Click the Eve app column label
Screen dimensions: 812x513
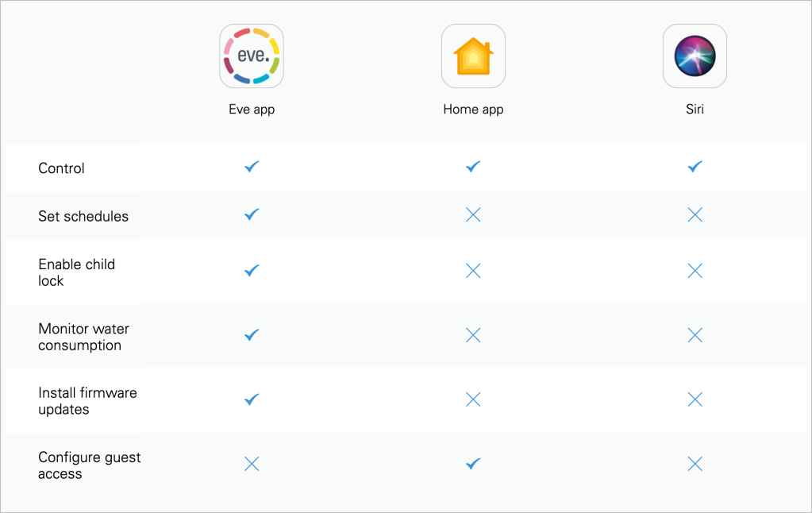click(x=252, y=110)
